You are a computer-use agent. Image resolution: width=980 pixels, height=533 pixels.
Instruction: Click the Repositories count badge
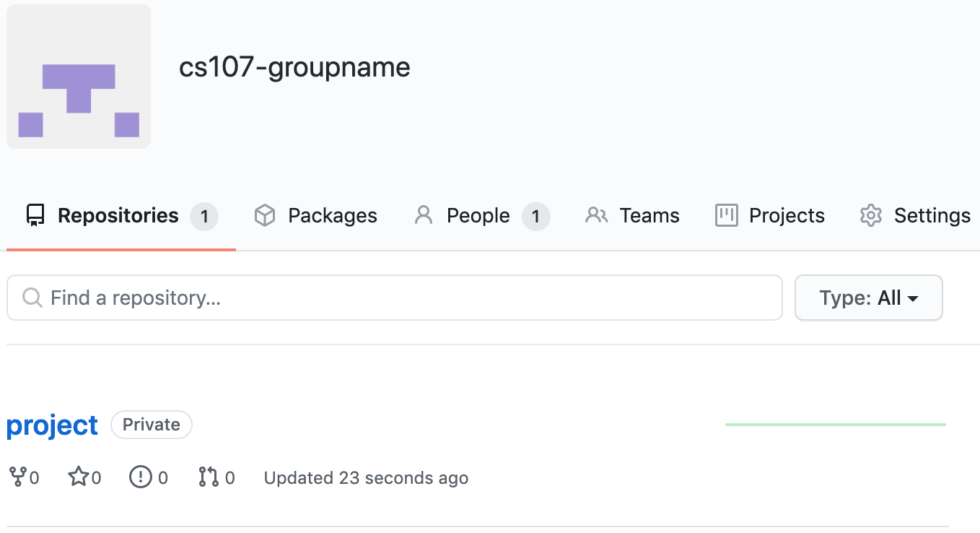pos(204,217)
